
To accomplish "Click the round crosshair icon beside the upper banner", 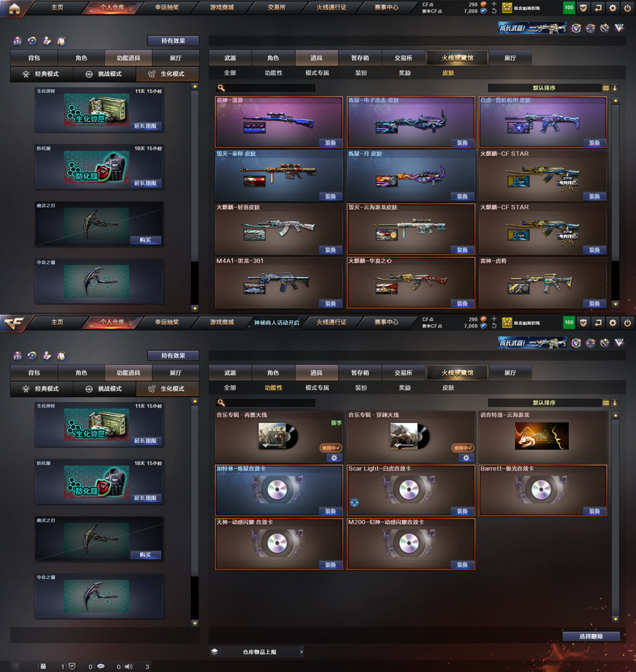I will point(591,28).
